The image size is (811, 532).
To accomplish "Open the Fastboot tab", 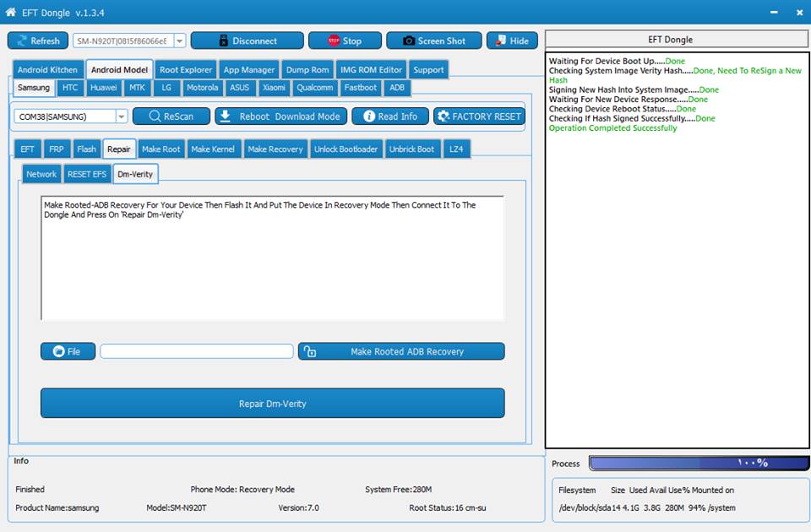I will (x=361, y=88).
